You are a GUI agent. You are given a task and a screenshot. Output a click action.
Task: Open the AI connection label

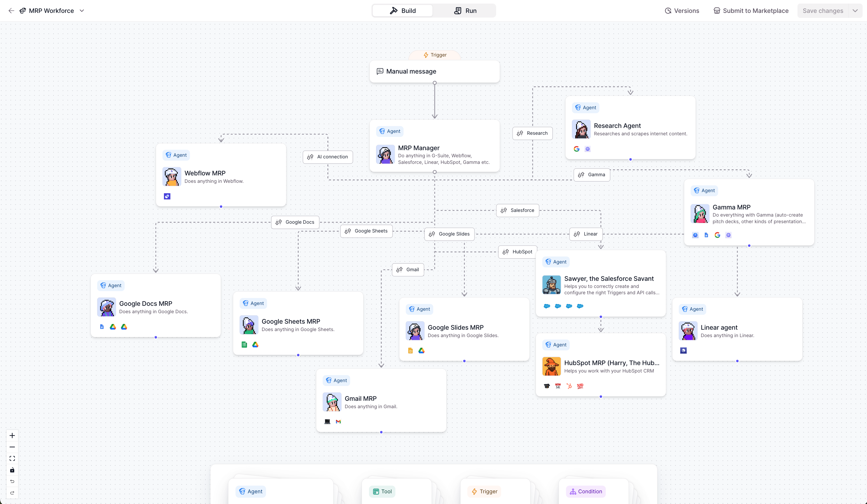[x=327, y=157]
